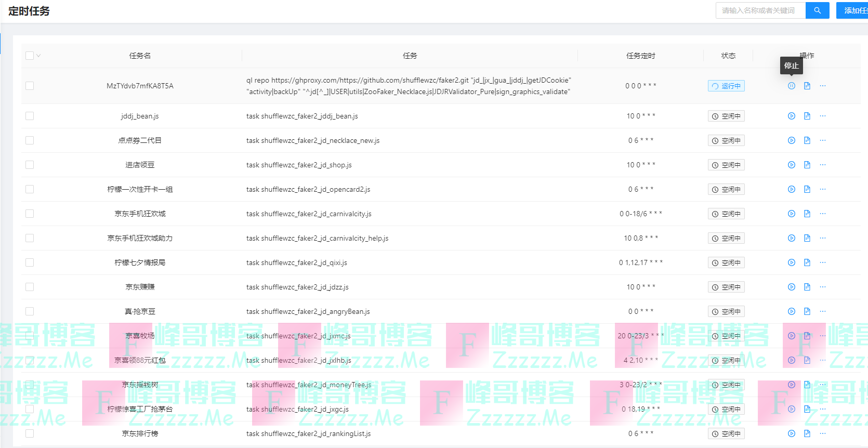868x448 pixels.
Task: Select checkbox for 柠檬一次性开卡一组
Action: click(x=30, y=189)
